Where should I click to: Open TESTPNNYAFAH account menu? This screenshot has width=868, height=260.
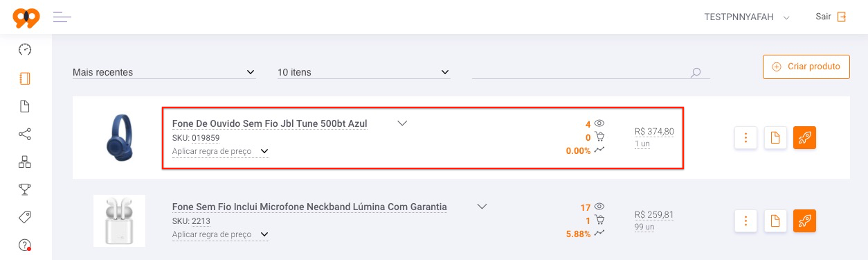(x=747, y=17)
